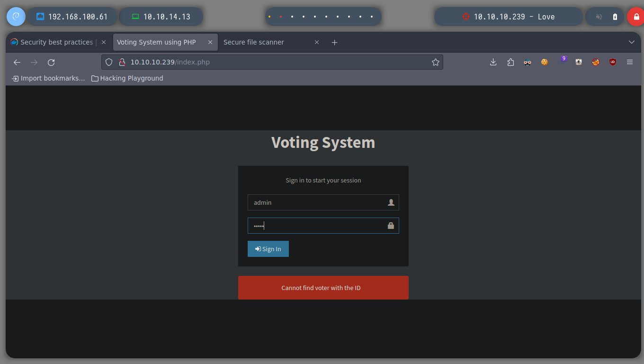Open the Firefox hamburger menu
The image size is (644, 364).
[630, 62]
